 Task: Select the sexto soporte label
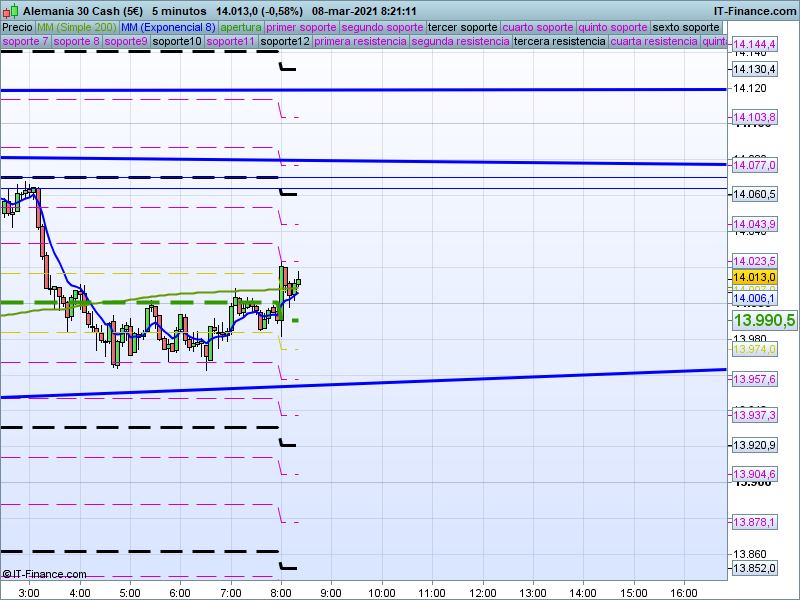pos(686,28)
